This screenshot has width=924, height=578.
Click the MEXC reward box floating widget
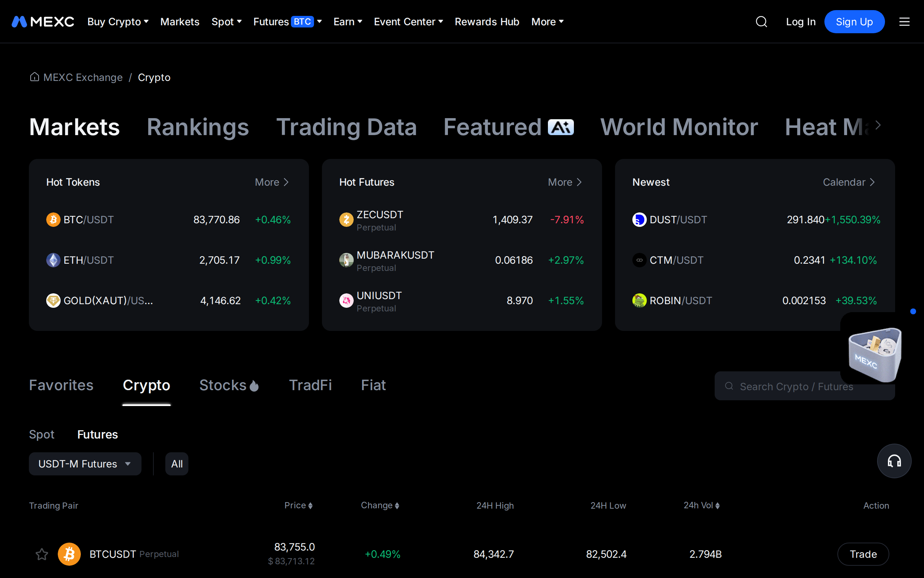click(x=875, y=354)
